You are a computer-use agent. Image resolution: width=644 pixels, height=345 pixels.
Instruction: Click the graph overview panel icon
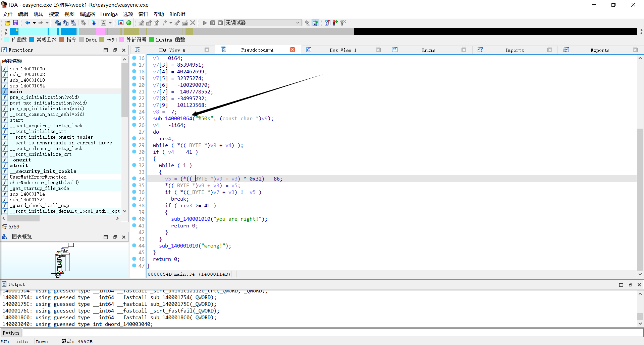coord(4,237)
